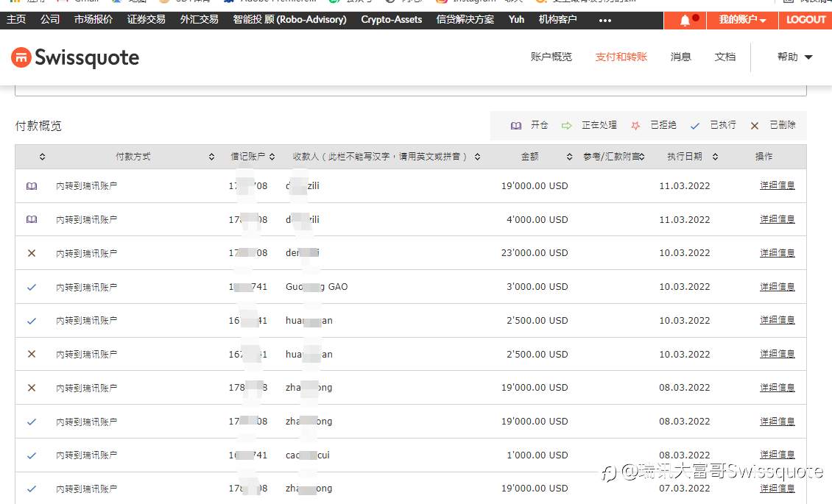Switch to the 支付和转账 tab
This screenshot has height=504, width=832.
621,57
